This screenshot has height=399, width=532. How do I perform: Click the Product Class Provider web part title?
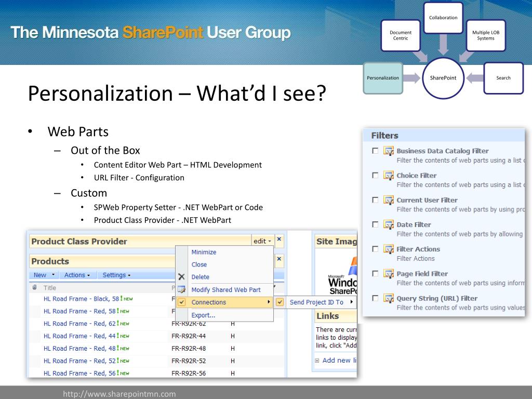[x=79, y=241]
